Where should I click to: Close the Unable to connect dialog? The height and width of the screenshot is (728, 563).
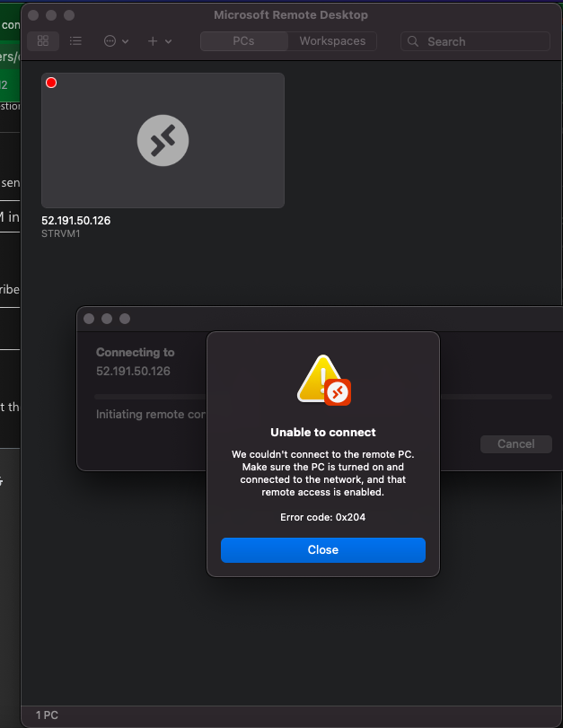point(323,550)
